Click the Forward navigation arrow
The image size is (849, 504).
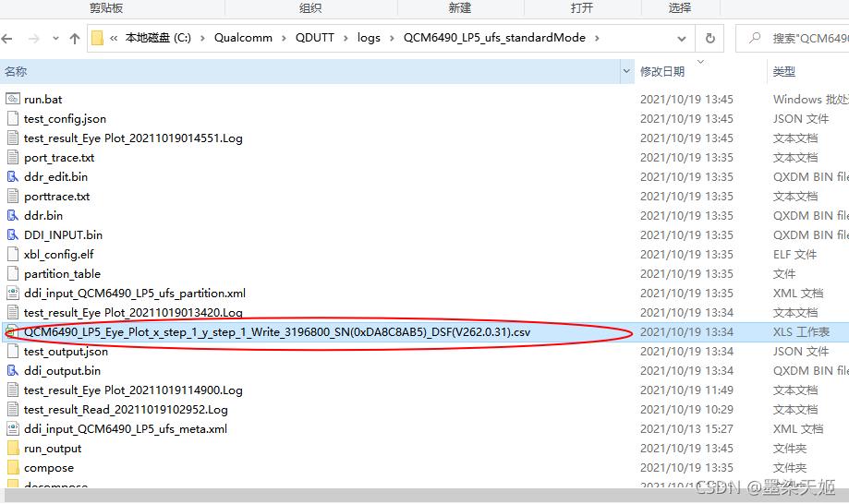33,39
